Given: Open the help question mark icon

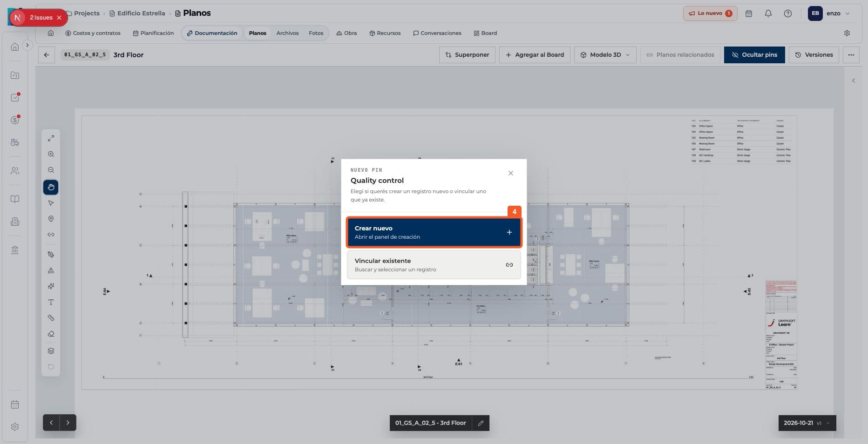Looking at the screenshot, I should pos(788,13).
